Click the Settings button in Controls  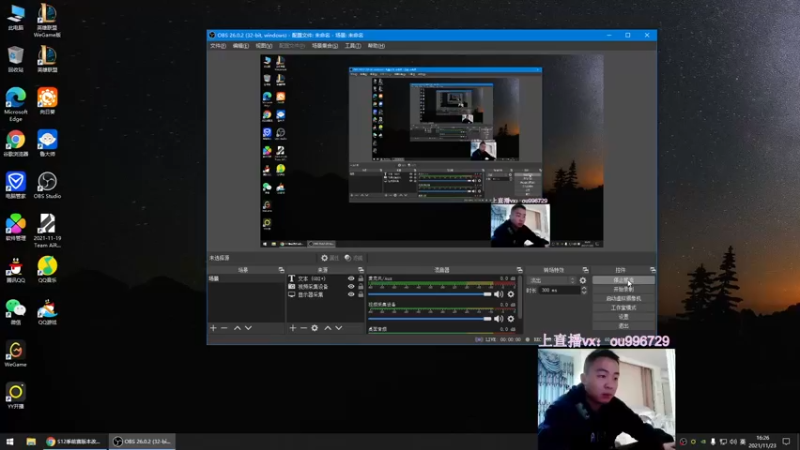(623, 317)
